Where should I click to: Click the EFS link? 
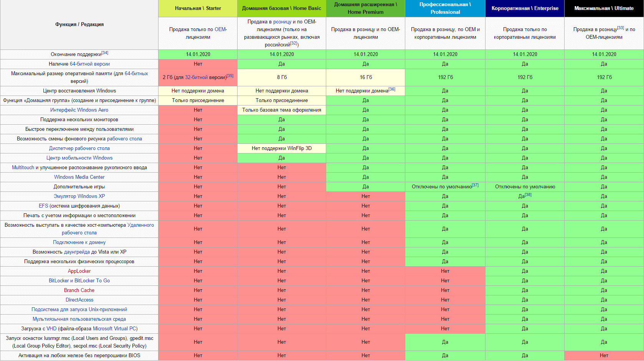pyautogui.click(x=43, y=206)
